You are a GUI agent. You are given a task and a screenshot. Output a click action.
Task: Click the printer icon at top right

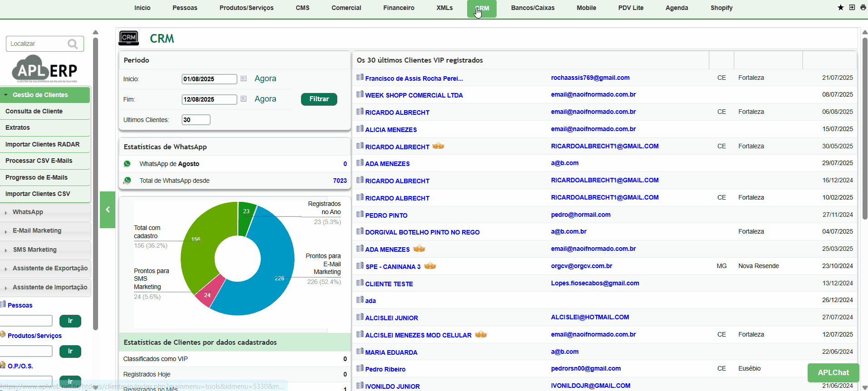point(863,7)
